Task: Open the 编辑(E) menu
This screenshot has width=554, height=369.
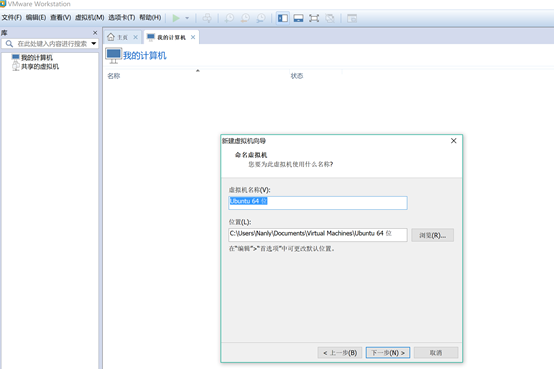Action: coord(36,17)
